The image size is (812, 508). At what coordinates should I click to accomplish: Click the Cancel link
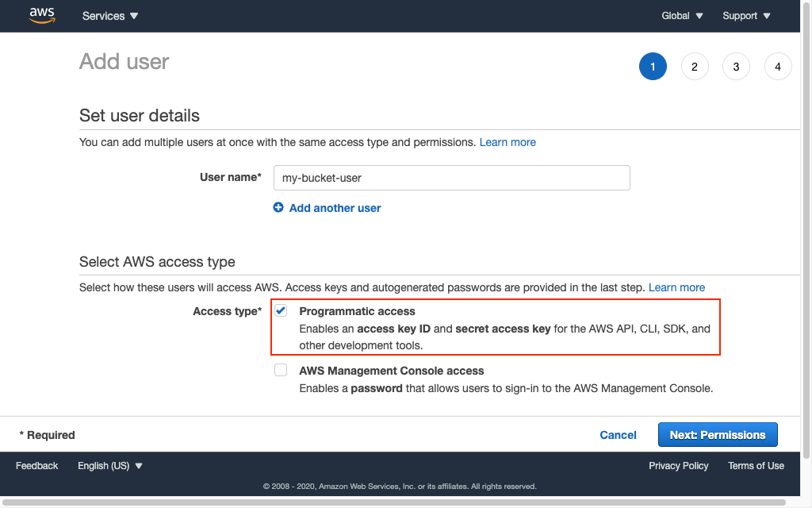click(618, 434)
